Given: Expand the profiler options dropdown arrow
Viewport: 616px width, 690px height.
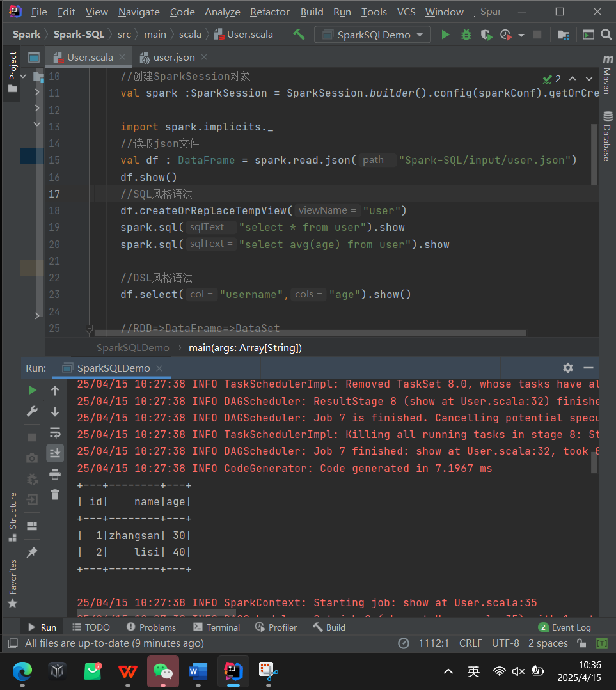Looking at the screenshot, I should pos(521,35).
